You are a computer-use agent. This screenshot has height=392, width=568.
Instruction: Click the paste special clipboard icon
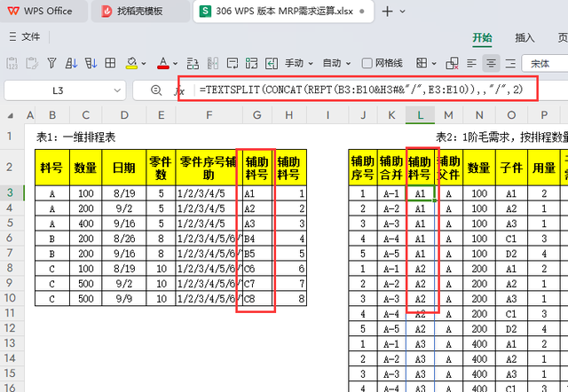(x=32, y=63)
